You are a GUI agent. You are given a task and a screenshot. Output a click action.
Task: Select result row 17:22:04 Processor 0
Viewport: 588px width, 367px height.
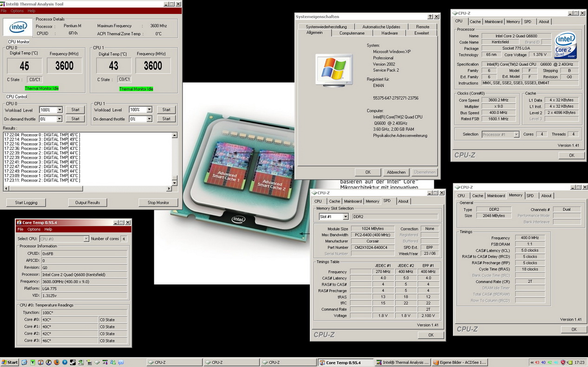(42, 135)
